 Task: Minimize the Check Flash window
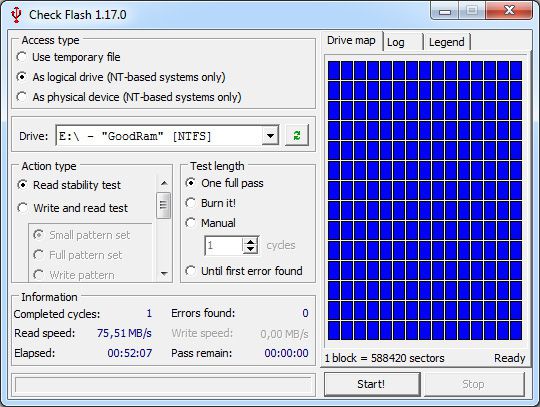(x=445, y=11)
